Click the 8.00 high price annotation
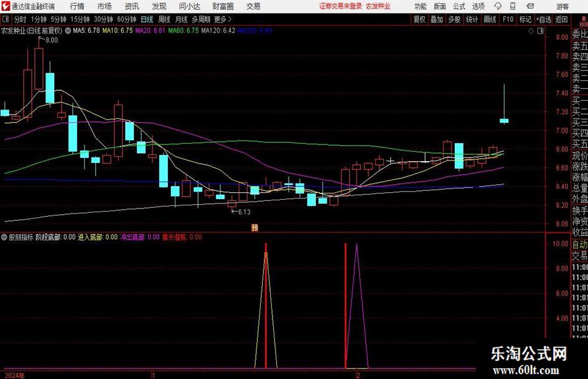 52,40
